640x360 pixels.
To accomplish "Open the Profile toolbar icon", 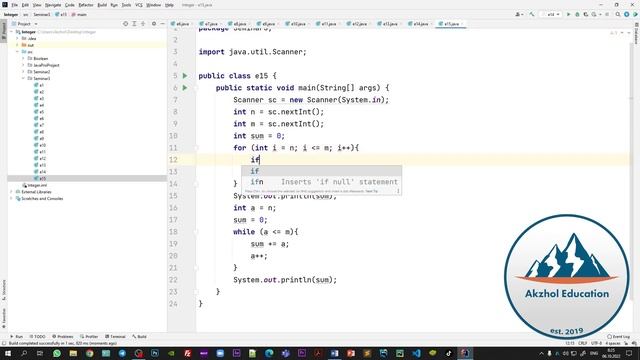I will [x=595, y=14].
